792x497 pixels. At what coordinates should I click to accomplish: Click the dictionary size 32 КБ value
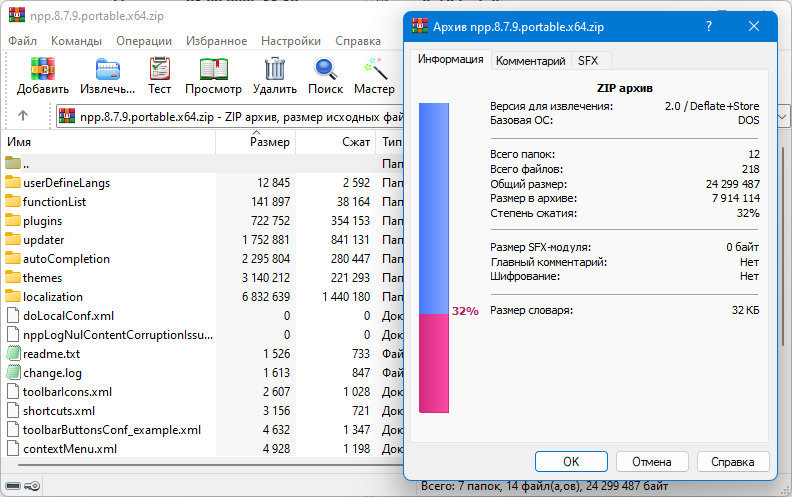tap(746, 310)
